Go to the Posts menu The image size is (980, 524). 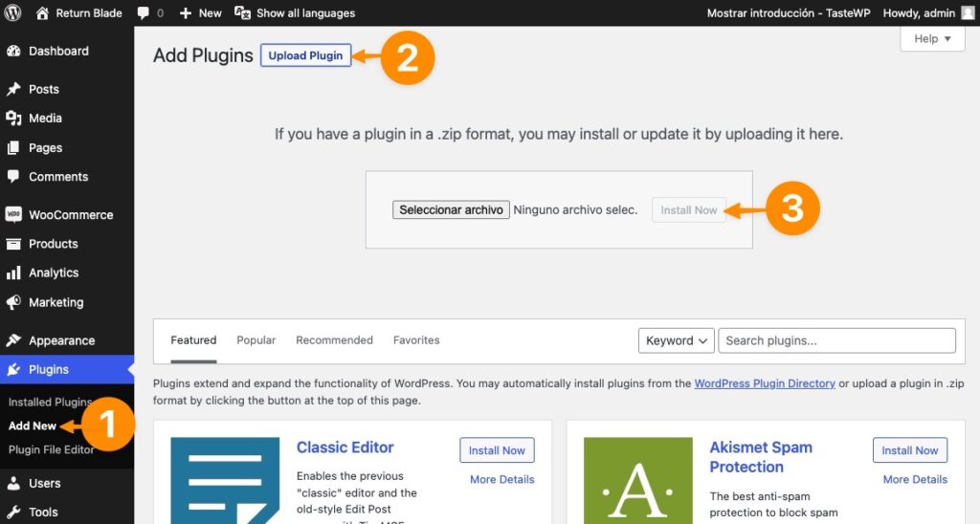(x=44, y=89)
